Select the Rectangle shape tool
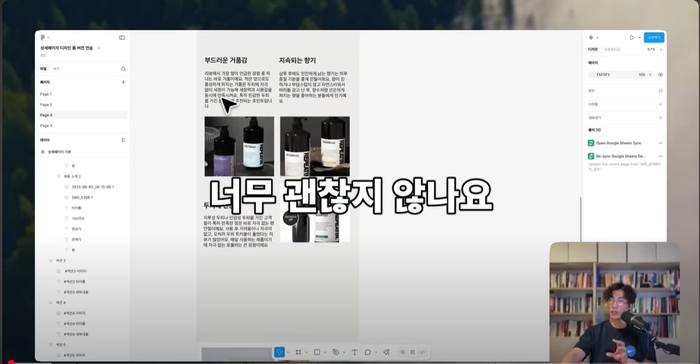Image resolution: width=700 pixels, height=364 pixels. tap(317, 352)
